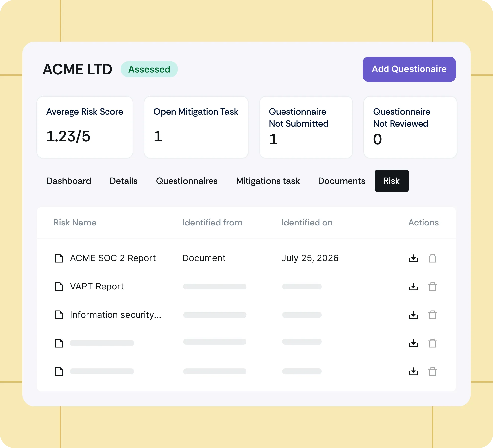This screenshot has width=493, height=448.
Task: Click the ACME SOC 2 Report file icon
Action: pyautogui.click(x=59, y=258)
